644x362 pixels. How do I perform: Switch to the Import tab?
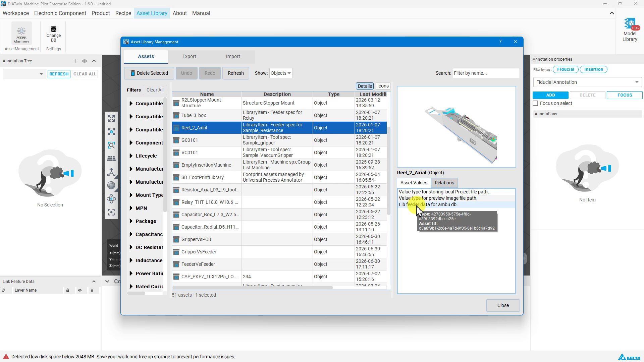click(x=233, y=57)
